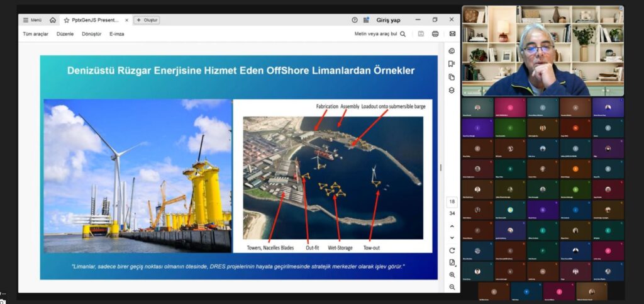Select the Düzenle menu item
The image size is (644, 304).
[65, 34]
